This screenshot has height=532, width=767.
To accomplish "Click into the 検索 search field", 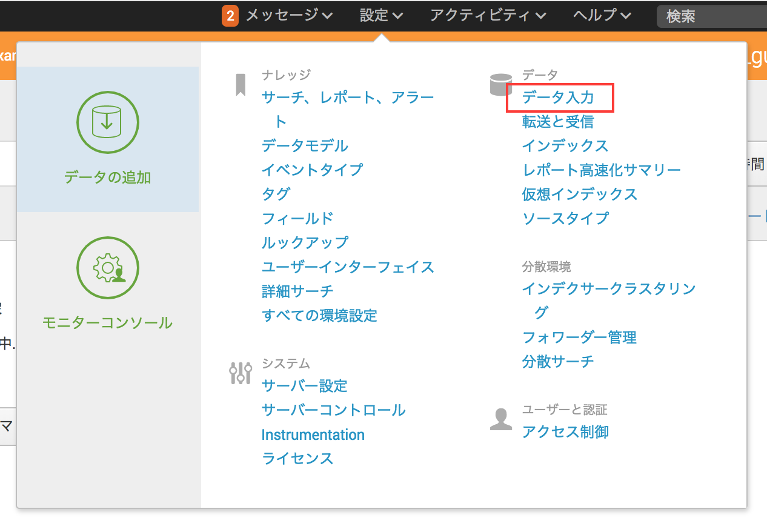I will [x=712, y=16].
